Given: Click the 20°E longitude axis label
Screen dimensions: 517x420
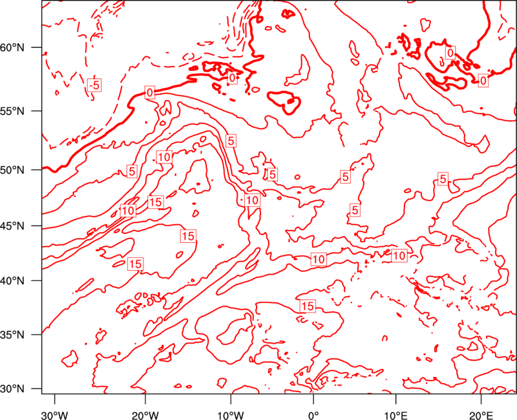Looking at the screenshot, I should pyautogui.click(x=481, y=415).
